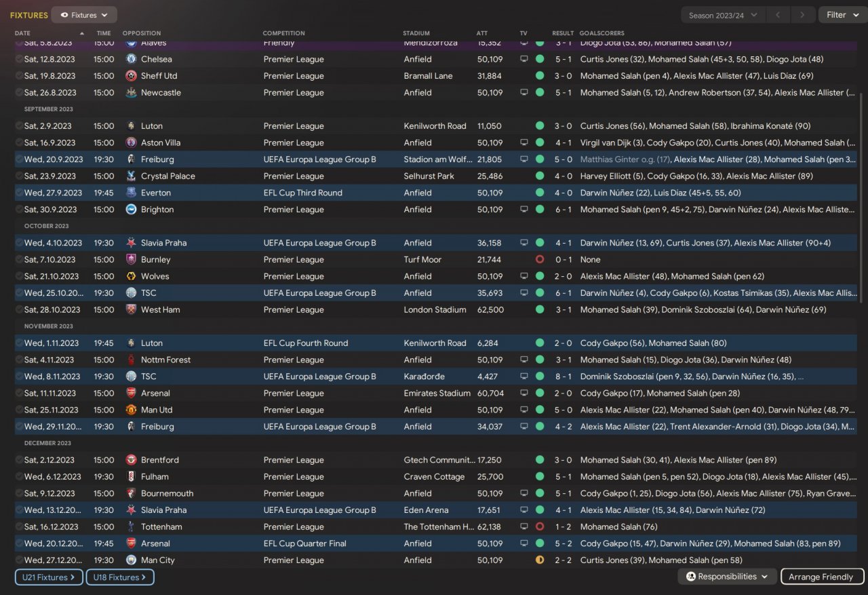Open the U21 Fixtures link
The height and width of the screenshot is (595, 868).
click(x=49, y=577)
